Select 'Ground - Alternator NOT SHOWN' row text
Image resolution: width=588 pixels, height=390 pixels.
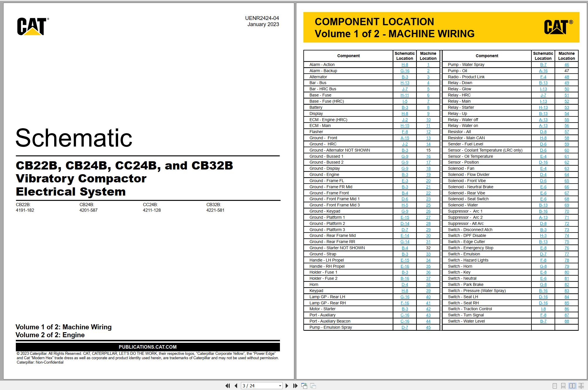click(x=340, y=150)
